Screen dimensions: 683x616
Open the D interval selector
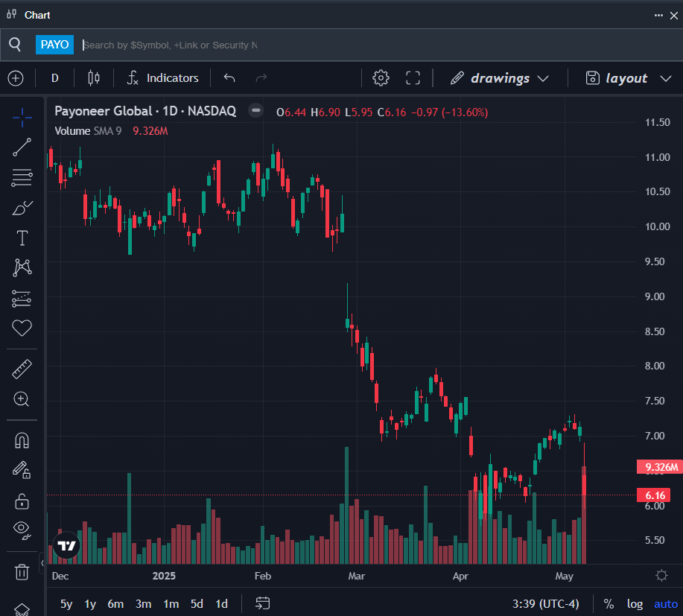[55, 78]
